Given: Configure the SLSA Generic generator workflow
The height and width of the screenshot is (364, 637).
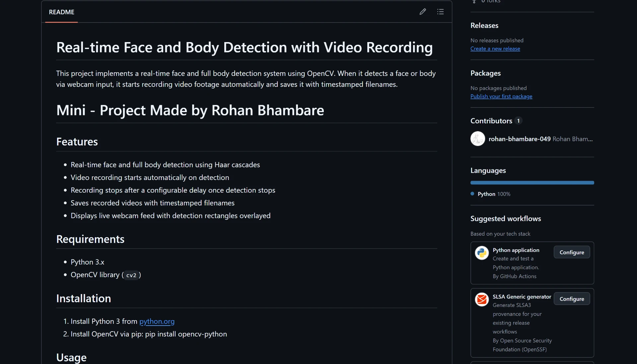Looking at the screenshot, I should [x=572, y=299].
